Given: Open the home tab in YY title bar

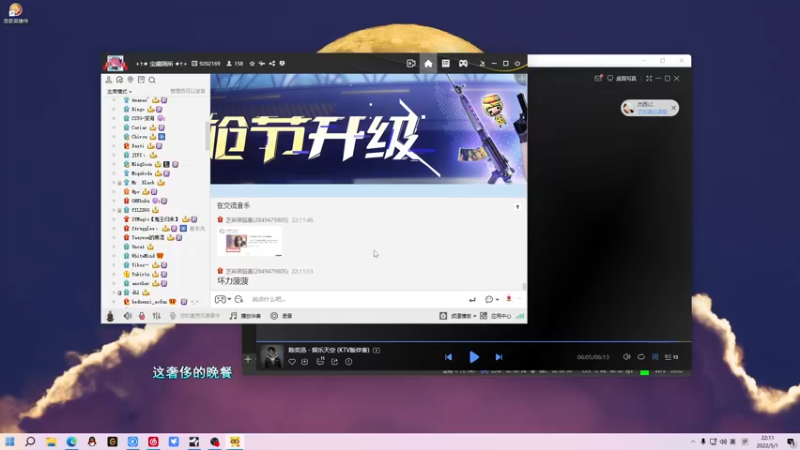Looking at the screenshot, I should (428, 64).
